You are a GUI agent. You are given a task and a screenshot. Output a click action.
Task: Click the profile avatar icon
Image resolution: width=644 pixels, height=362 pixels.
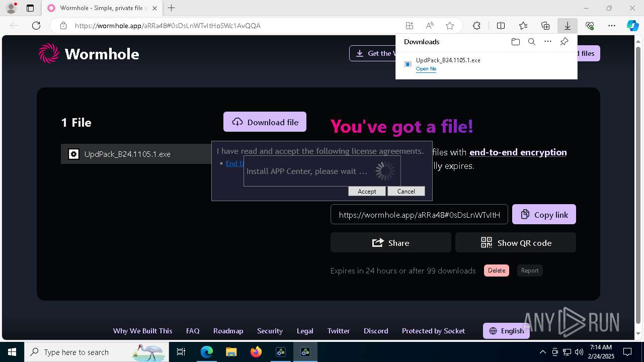point(11,8)
